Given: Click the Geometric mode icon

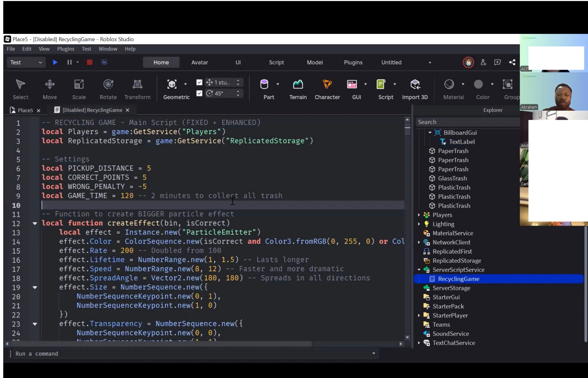Looking at the screenshot, I should (172, 84).
